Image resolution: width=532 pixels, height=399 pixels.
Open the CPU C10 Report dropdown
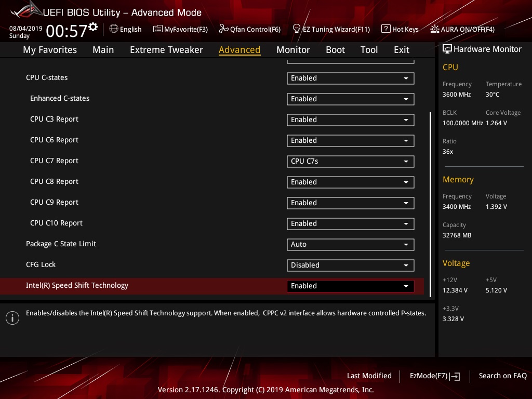click(x=351, y=223)
